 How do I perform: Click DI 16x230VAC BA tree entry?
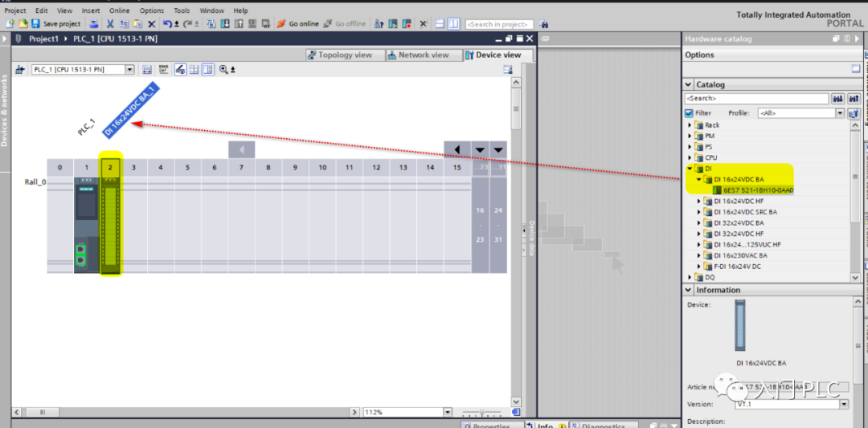[x=741, y=255]
